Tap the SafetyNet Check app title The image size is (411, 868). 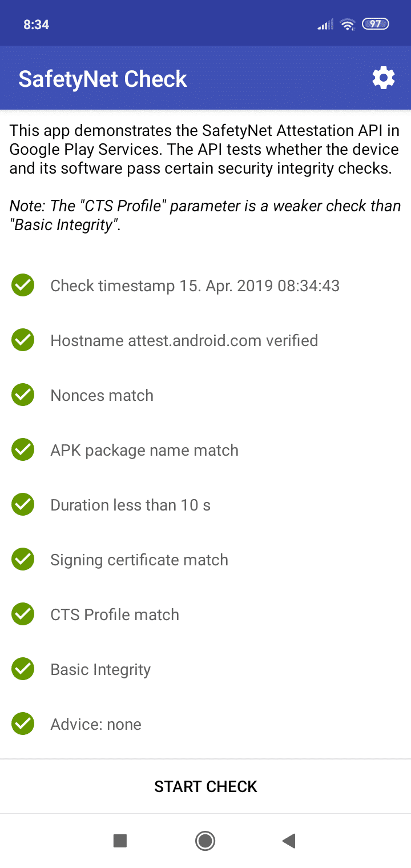click(103, 79)
